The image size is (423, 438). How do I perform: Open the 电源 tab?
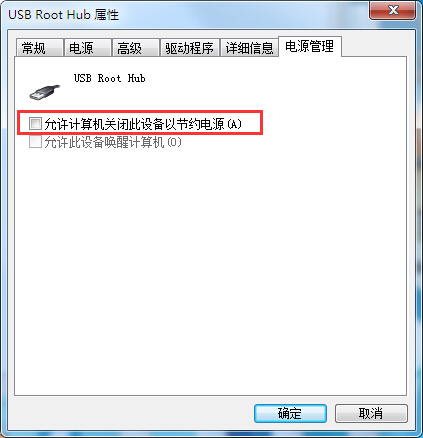(87, 48)
